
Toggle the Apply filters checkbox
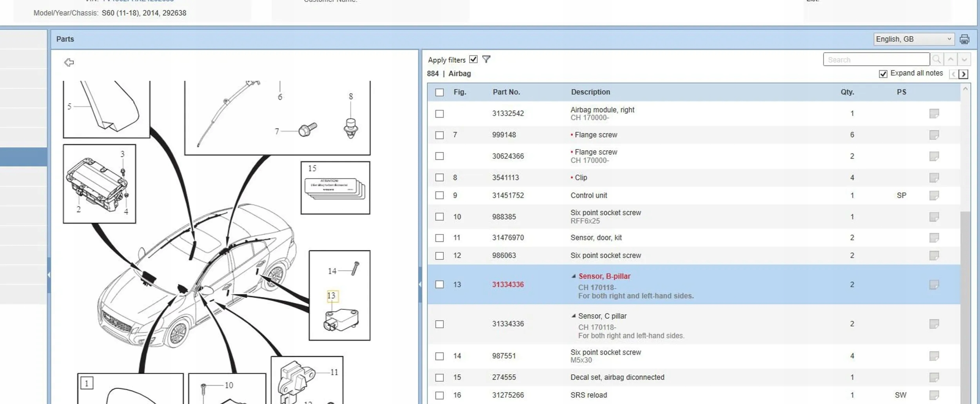point(474,59)
